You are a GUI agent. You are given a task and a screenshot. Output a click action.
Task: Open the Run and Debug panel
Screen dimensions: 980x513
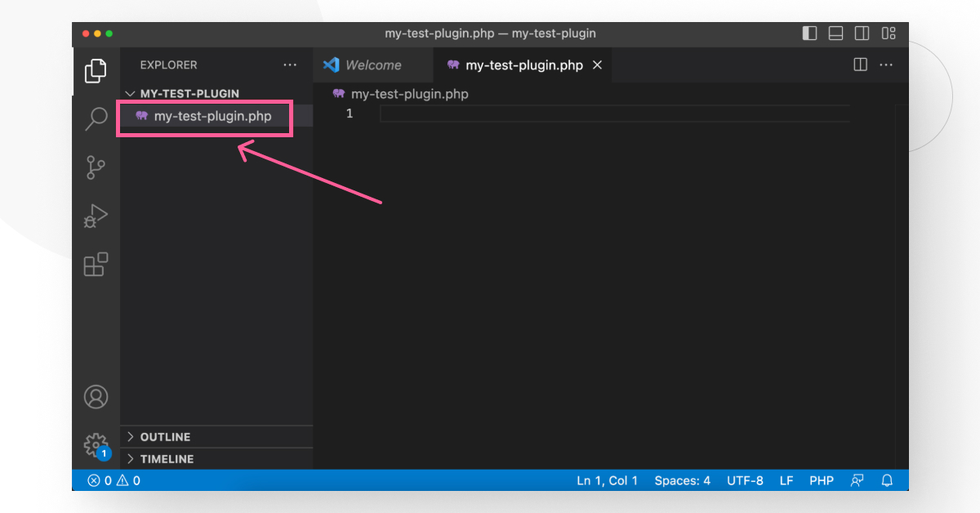[96, 216]
